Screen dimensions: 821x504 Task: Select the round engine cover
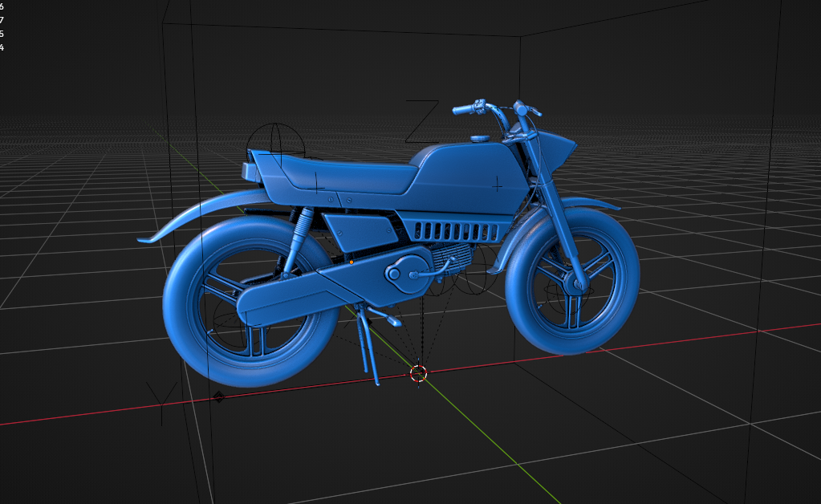pyautogui.click(x=408, y=273)
